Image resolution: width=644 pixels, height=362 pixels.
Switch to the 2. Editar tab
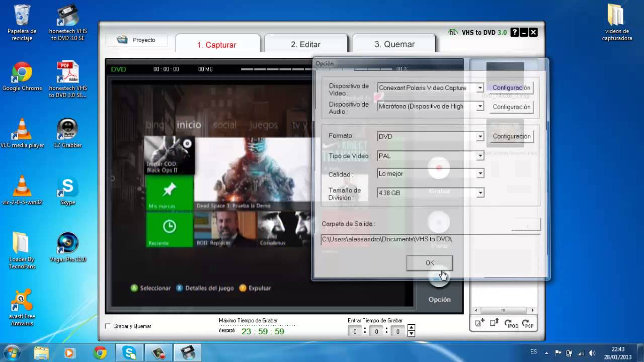click(305, 44)
